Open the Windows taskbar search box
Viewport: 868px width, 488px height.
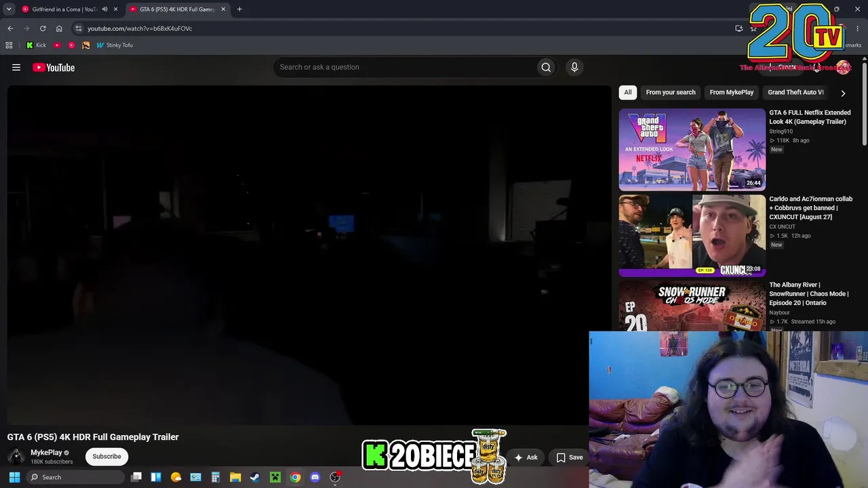(x=76, y=477)
